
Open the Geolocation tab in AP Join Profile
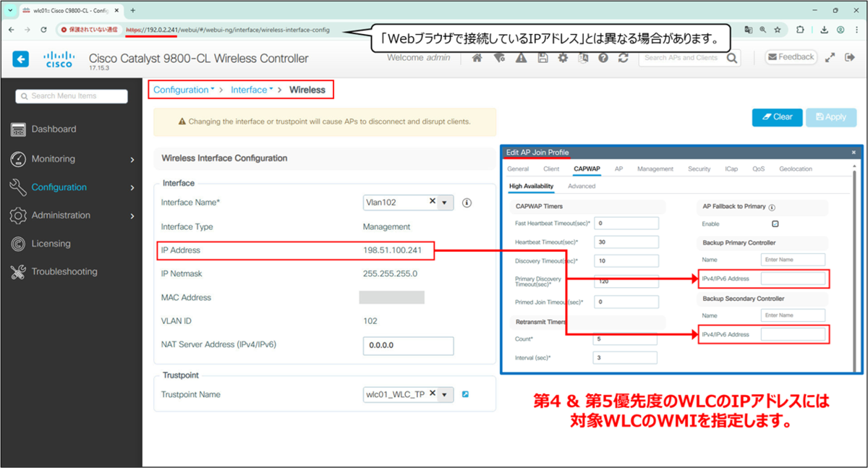796,169
